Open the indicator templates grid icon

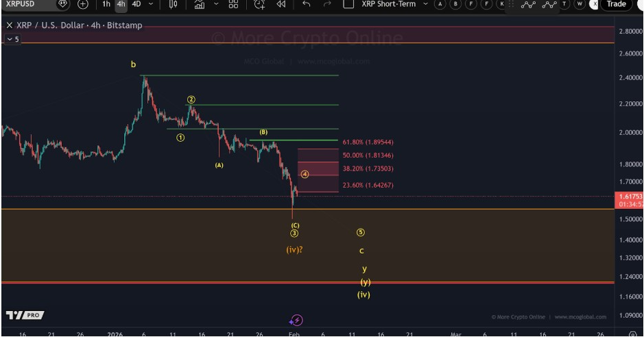coord(233,4)
